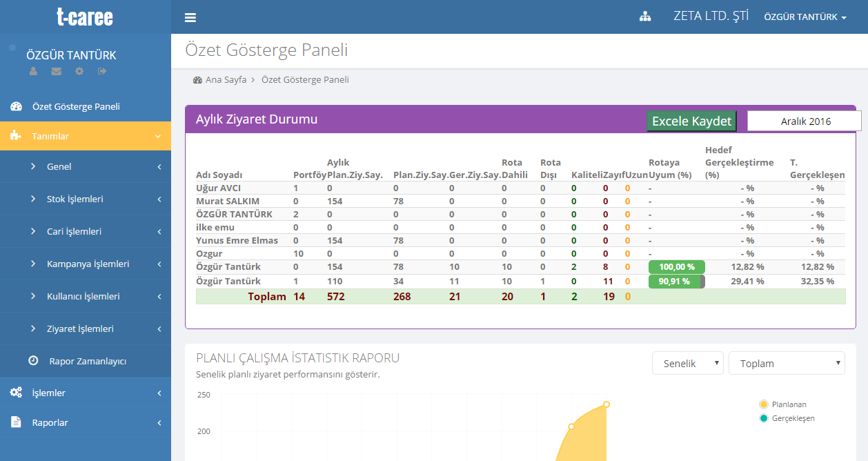Open settings with the gear icon
868x461 pixels.
tap(79, 71)
